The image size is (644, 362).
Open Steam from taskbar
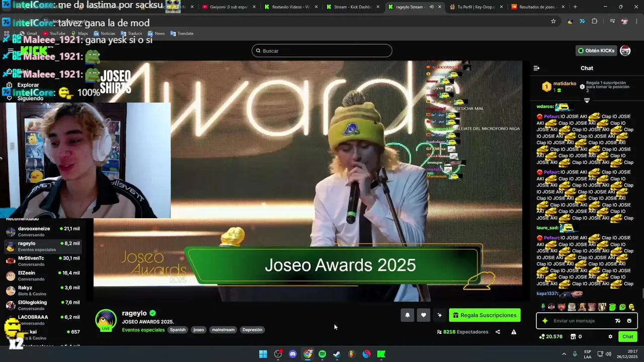pos(337,354)
